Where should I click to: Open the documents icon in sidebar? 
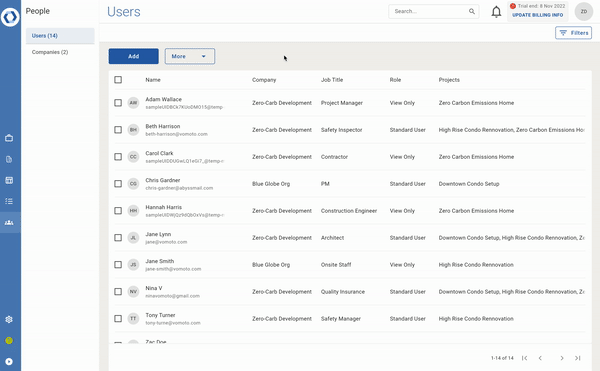[x=9, y=159]
